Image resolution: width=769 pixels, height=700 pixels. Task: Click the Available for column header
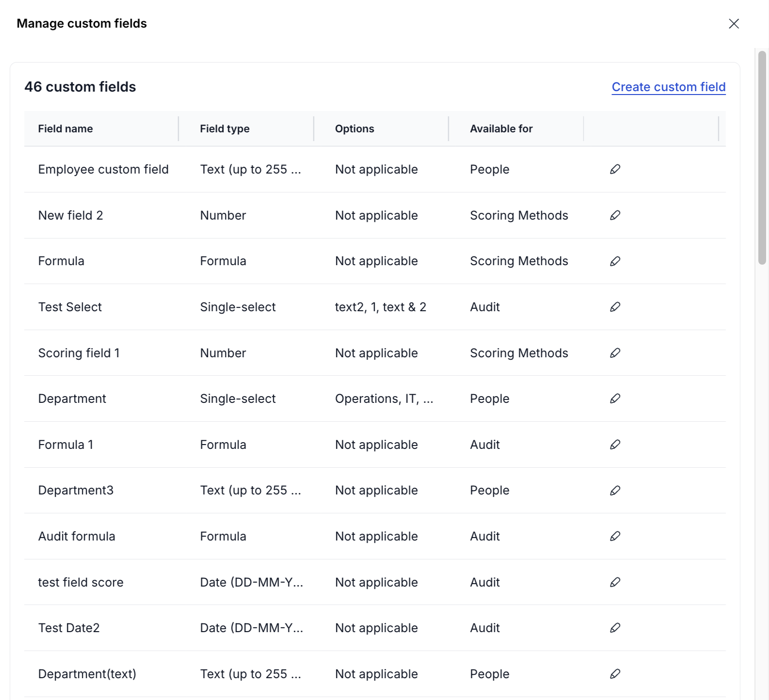coord(501,129)
